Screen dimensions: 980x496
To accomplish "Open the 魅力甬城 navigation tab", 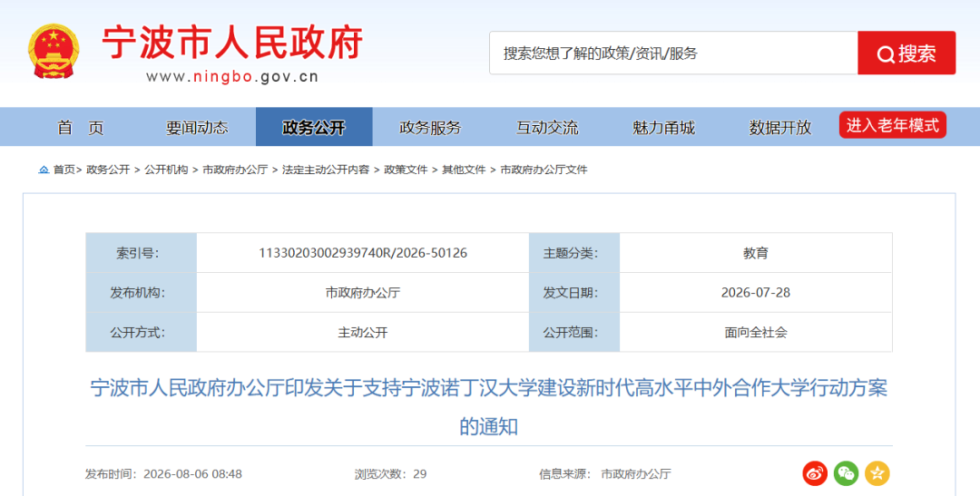I will [x=663, y=128].
